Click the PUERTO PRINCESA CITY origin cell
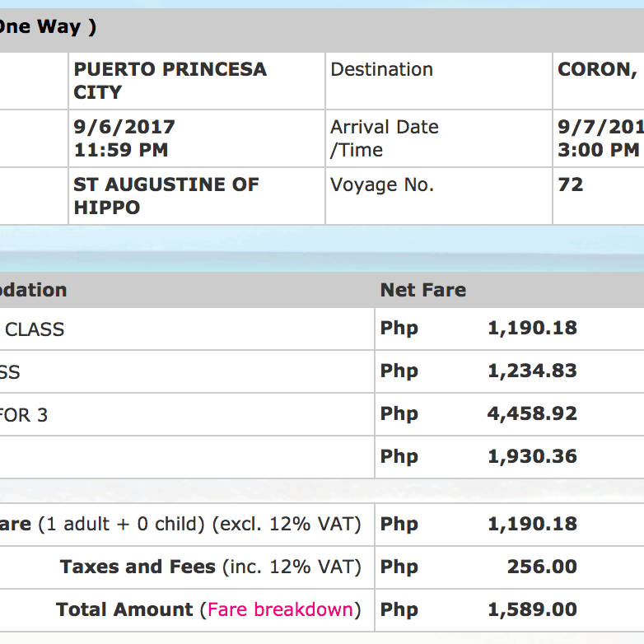This screenshot has width=644, height=644. [170, 81]
